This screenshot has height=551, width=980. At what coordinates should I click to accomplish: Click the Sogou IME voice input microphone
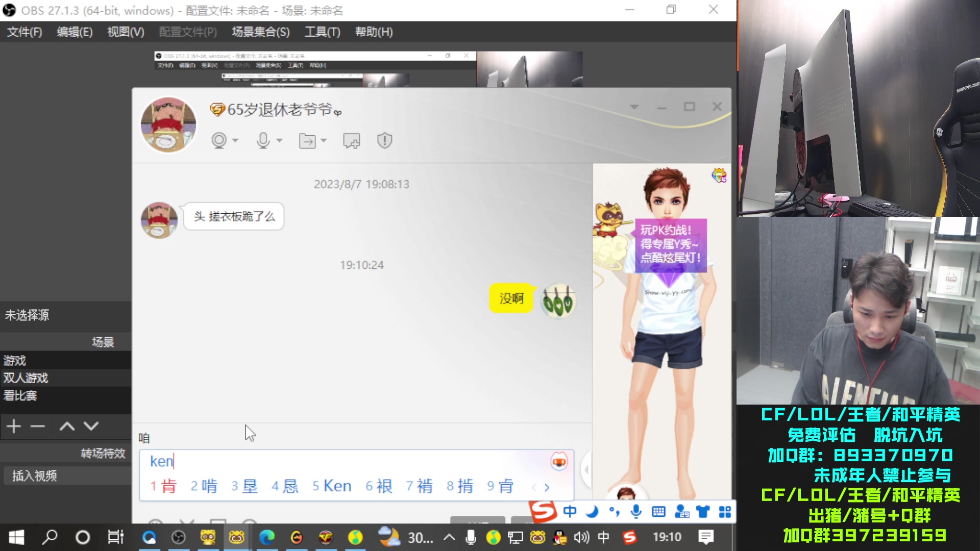pyautogui.click(x=636, y=511)
